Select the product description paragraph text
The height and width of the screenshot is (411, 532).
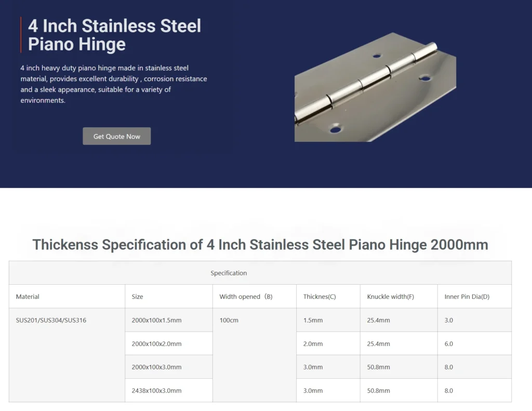point(113,84)
